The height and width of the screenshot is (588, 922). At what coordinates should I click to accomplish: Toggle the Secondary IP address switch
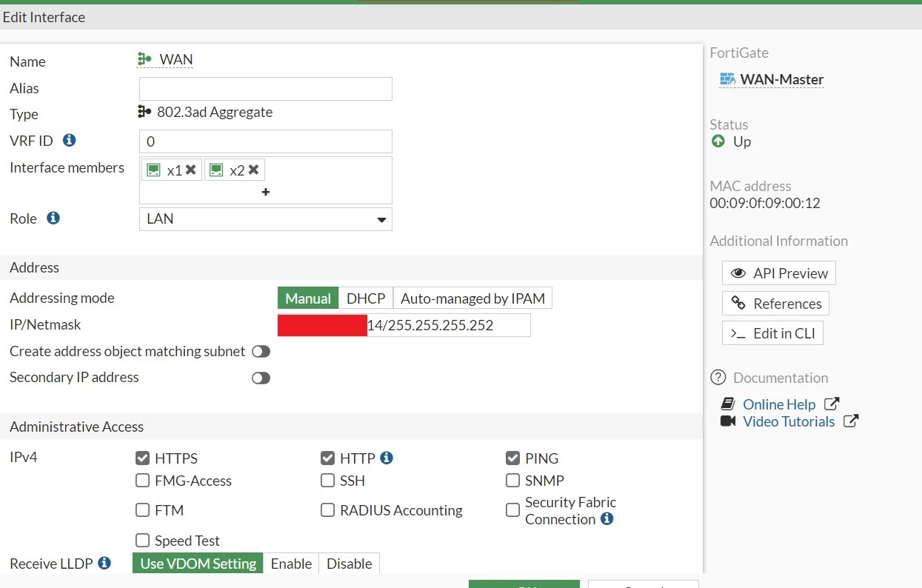click(x=261, y=378)
